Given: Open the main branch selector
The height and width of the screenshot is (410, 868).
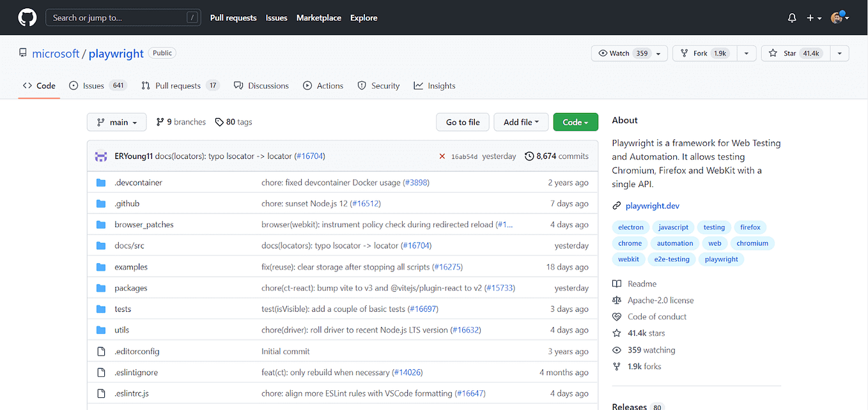Looking at the screenshot, I should click(116, 121).
